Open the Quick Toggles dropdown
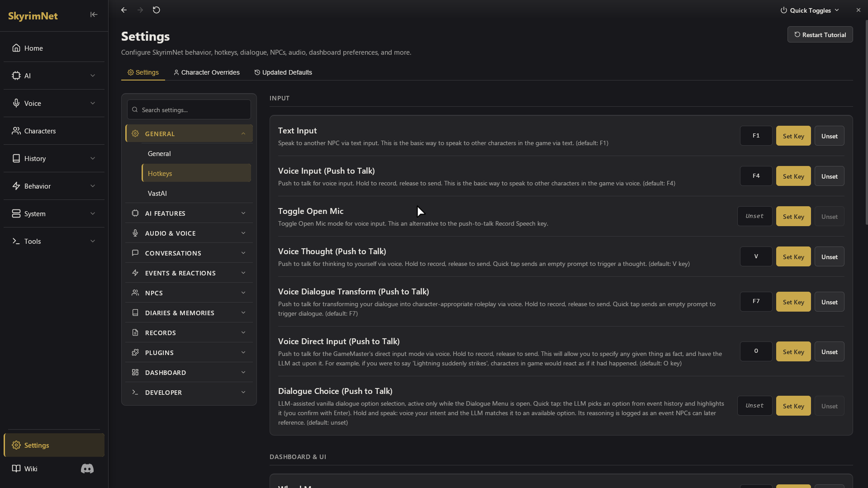 [x=810, y=10]
